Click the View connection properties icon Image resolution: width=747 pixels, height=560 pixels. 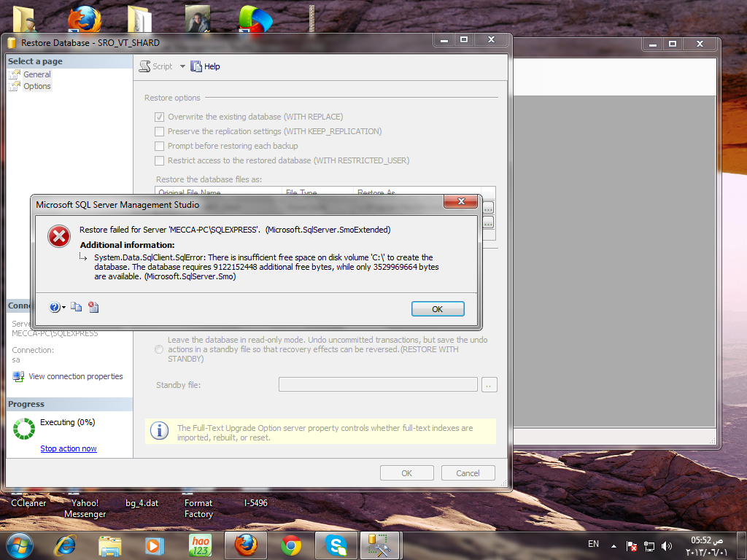tap(18, 376)
